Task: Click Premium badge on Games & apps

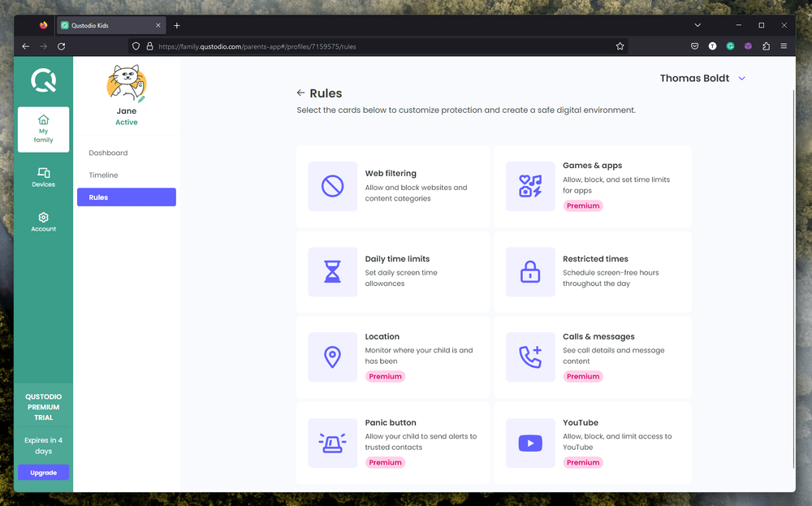Action: (x=583, y=205)
